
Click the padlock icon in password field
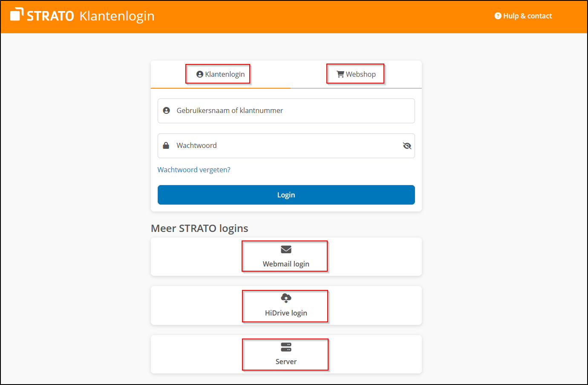tap(166, 145)
